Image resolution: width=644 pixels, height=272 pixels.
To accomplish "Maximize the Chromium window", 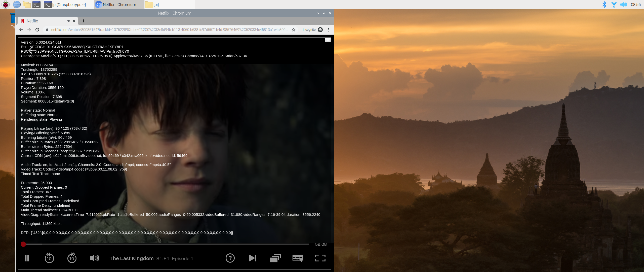I will pyautogui.click(x=324, y=13).
